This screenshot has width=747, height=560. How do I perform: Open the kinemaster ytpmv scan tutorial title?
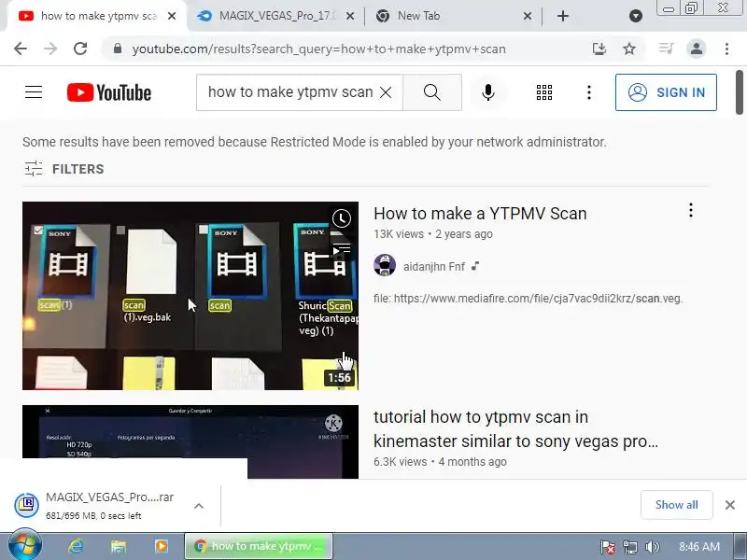pos(515,429)
